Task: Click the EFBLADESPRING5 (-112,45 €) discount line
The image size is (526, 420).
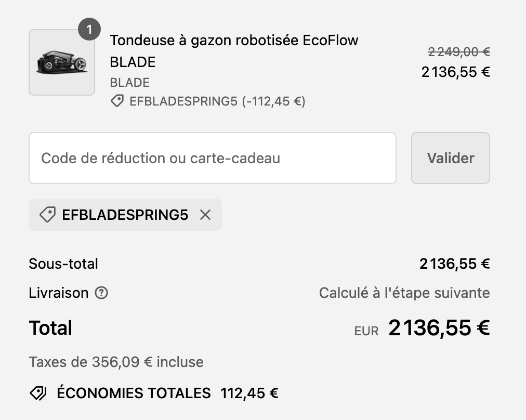Action: 217,101
